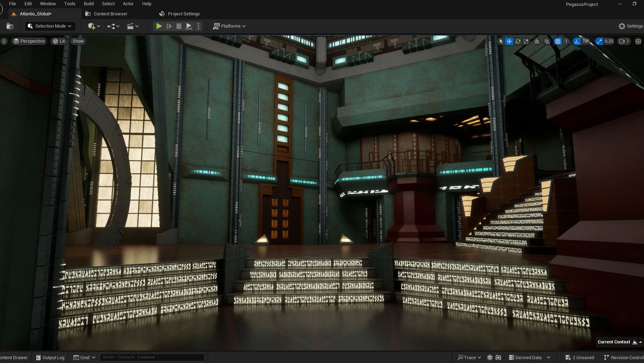The image size is (644, 363).
Task: Toggle rotation angle snapping icon
Action: (577, 41)
